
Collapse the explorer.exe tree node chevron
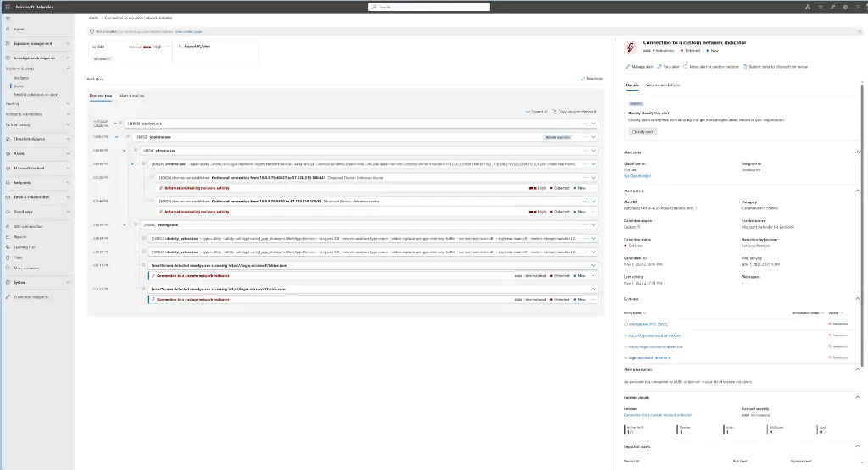[117, 137]
